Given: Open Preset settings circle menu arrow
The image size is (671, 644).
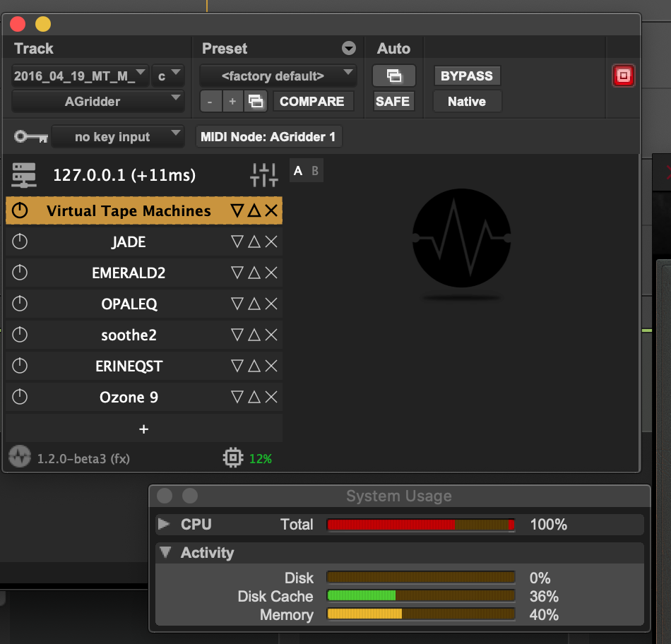Looking at the screenshot, I should pos(349,48).
